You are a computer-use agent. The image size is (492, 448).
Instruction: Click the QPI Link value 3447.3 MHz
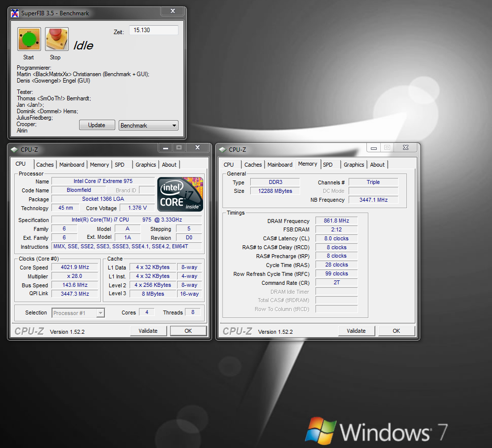pos(75,294)
